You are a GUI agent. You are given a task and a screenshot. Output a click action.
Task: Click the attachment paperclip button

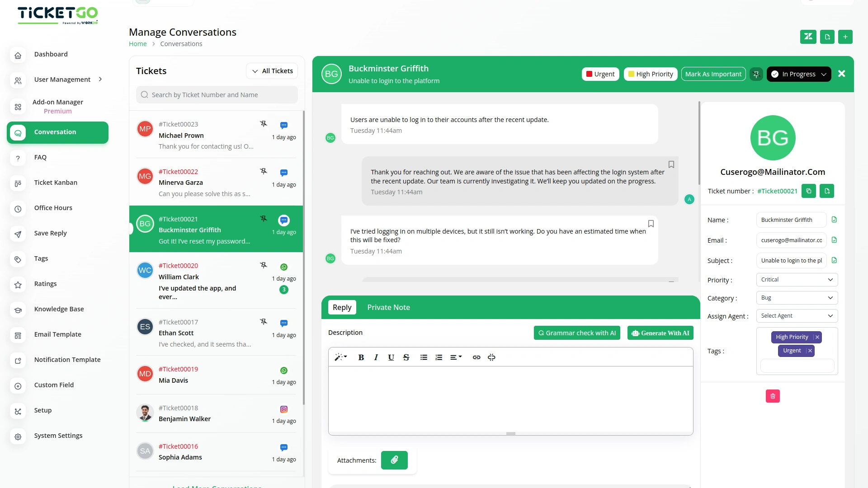click(x=394, y=460)
